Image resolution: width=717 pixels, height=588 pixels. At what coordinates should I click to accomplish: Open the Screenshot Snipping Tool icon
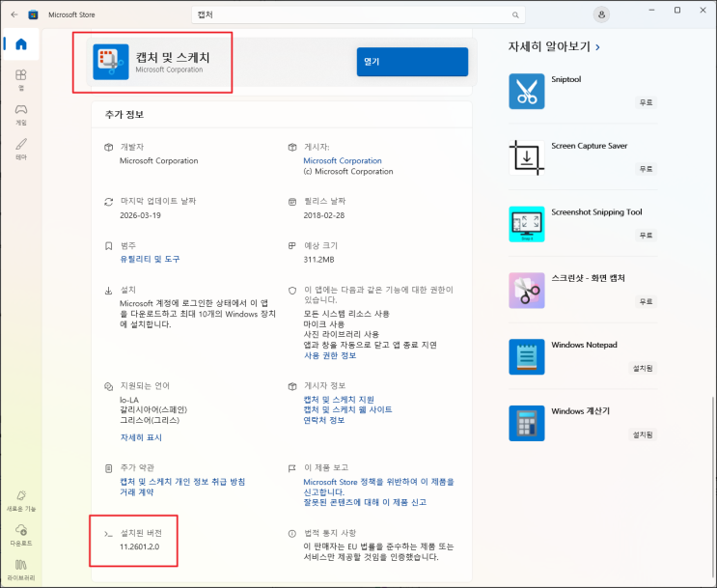click(527, 224)
